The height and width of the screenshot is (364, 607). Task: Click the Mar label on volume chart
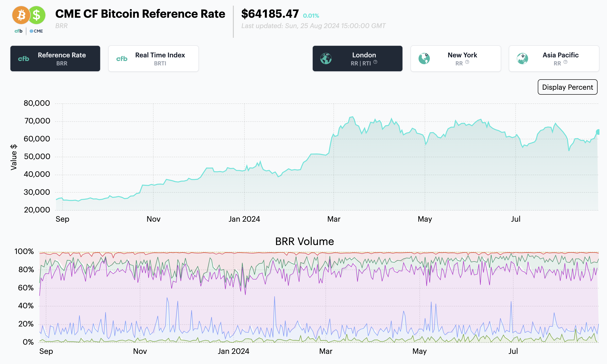tap(326, 351)
